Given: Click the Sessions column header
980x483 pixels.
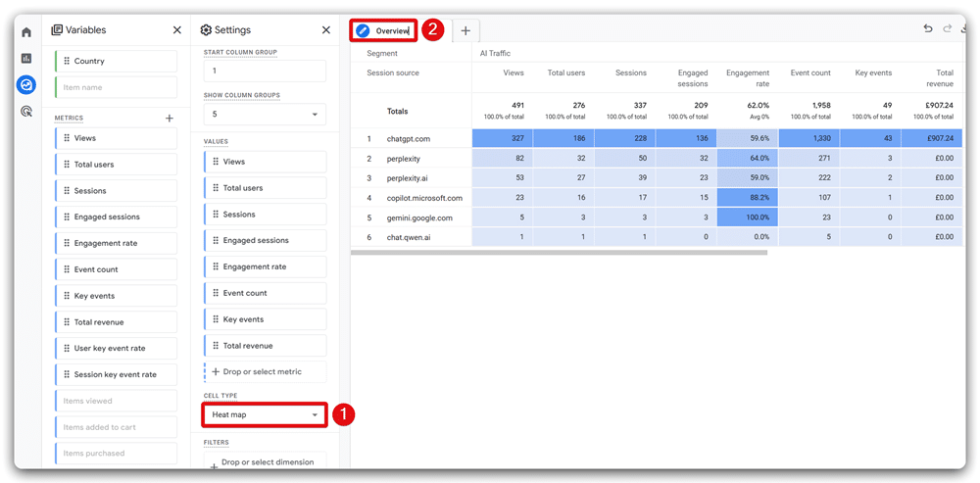Looking at the screenshot, I should (630, 72).
